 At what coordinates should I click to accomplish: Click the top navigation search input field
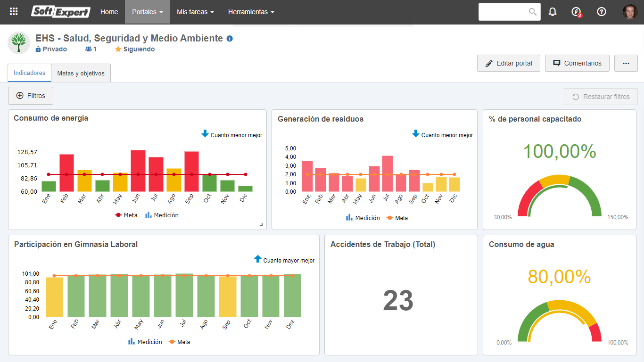(x=503, y=12)
